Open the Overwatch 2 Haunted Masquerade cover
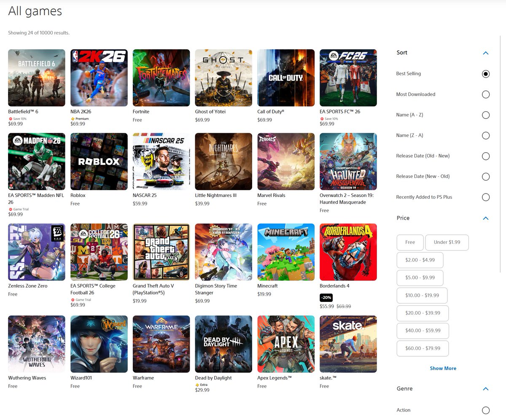The image size is (506, 420). (x=348, y=162)
